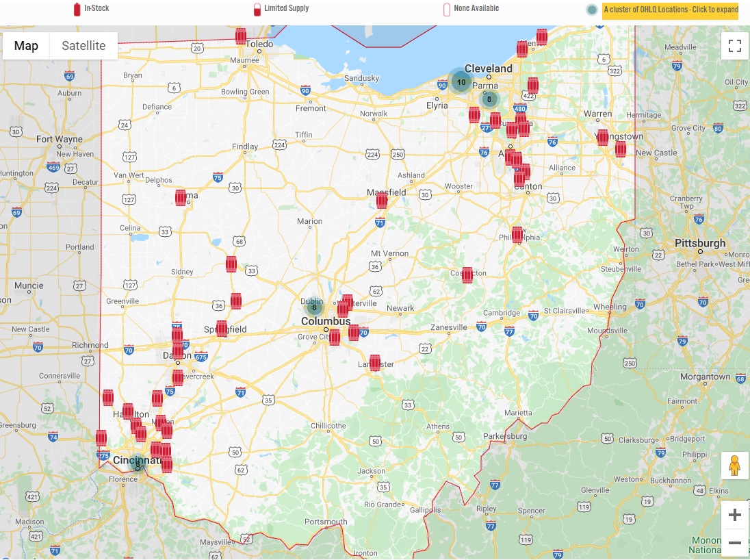Image resolution: width=750 pixels, height=560 pixels.
Task: Zoom out using the minus control
Action: [735, 542]
